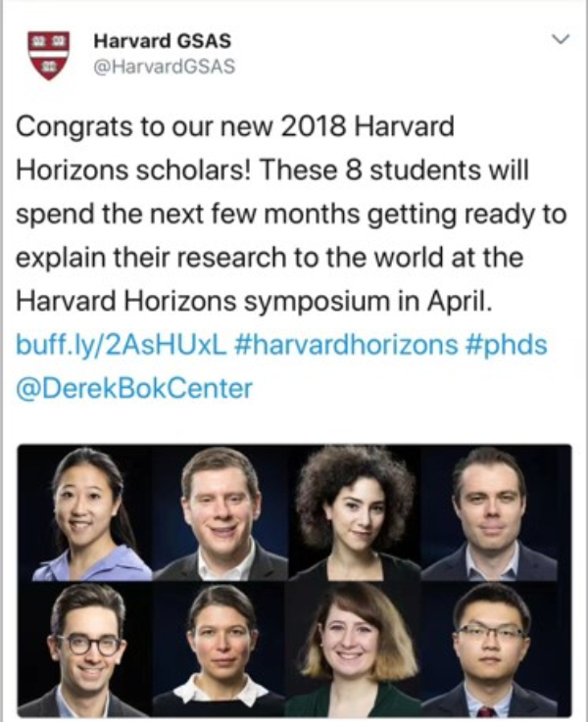This screenshot has width=588, height=722.
Task: Open the Harvard GSAS profile name
Action: 162,41
